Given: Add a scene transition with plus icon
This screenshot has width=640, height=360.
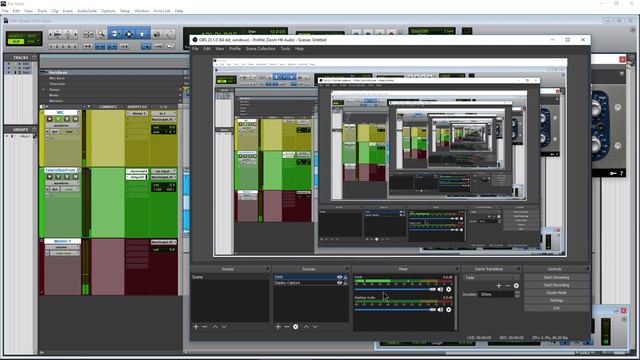Looking at the screenshot, I should click(x=499, y=286).
